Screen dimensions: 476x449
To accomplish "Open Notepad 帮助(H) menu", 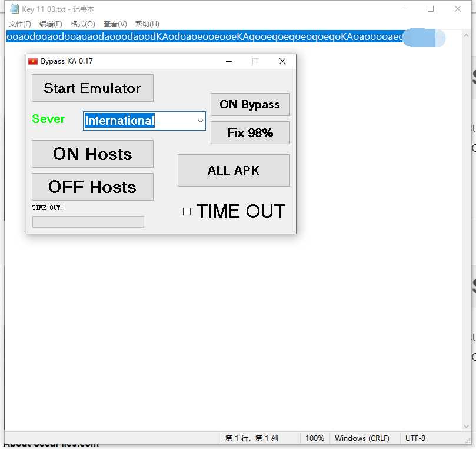I will coord(147,24).
